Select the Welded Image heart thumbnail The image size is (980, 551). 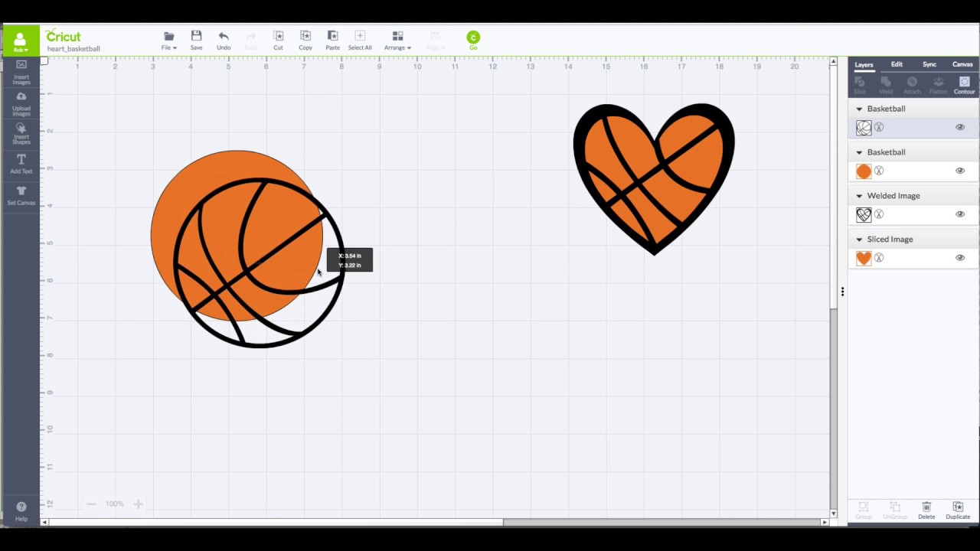point(864,215)
